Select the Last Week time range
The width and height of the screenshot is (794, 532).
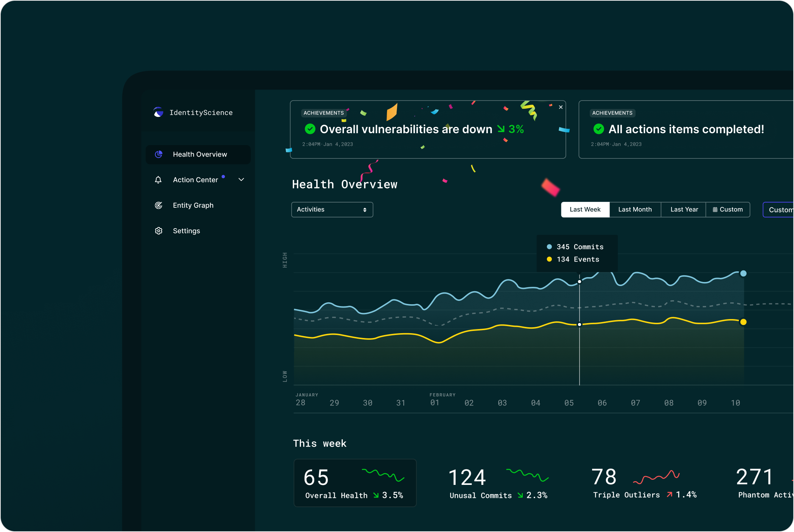[585, 210]
